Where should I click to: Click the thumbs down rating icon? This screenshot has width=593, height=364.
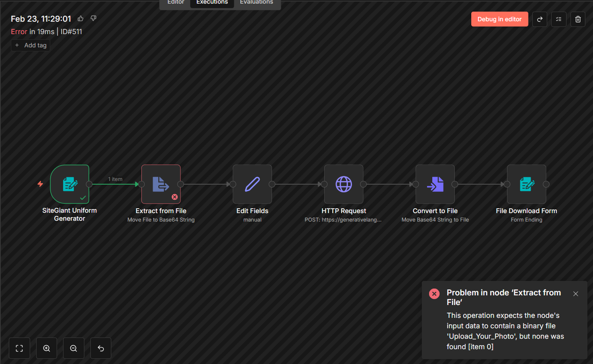pyautogui.click(x=94, y=18)
